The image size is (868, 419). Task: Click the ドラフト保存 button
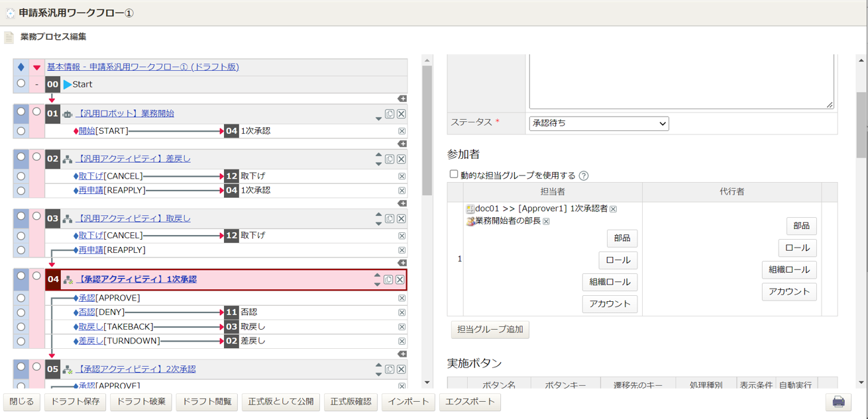75,402
